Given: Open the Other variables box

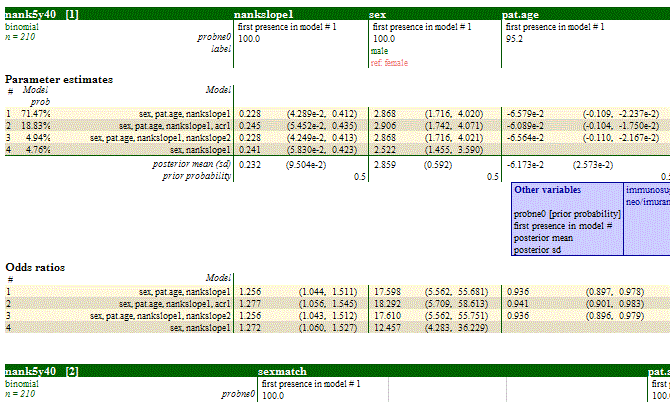Looking at the screenshot, I should 546,190.
